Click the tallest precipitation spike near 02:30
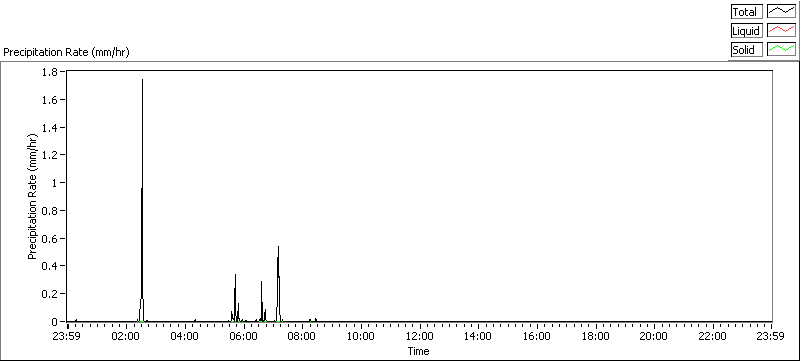The width and height of the screenshot is (800, 361). [x=142, y=200]
